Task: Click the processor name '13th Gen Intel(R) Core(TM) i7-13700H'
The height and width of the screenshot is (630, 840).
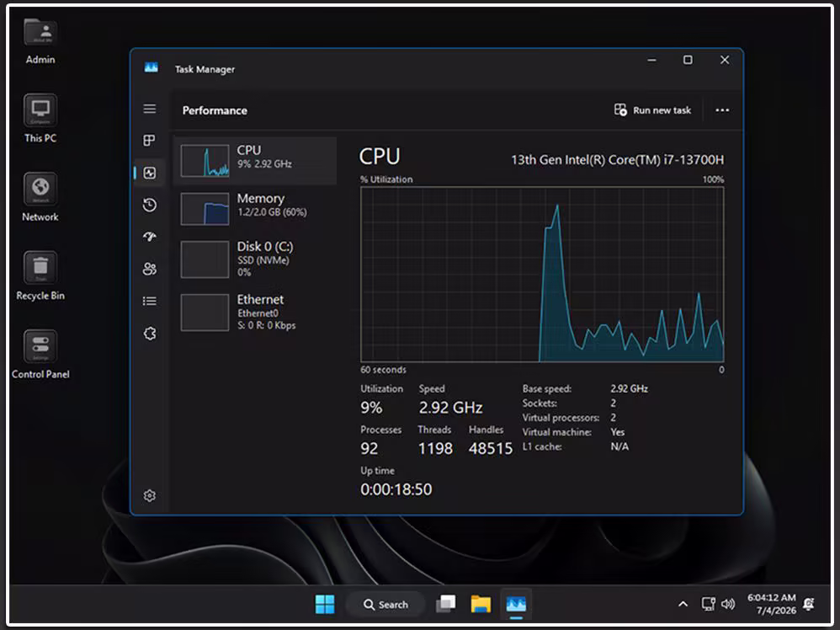Action: click(x=617, y=160)
